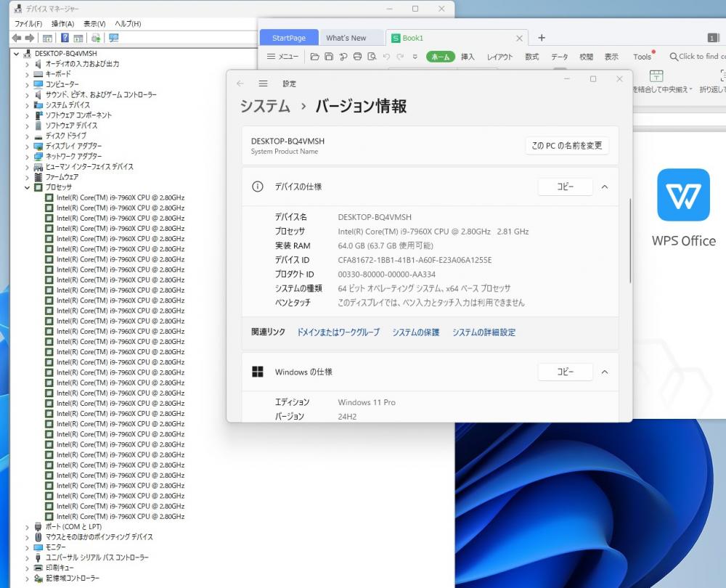This screenshot has height=588, width=726.
Task: Select the システム デバイス tree item
Action: point(68,105)
